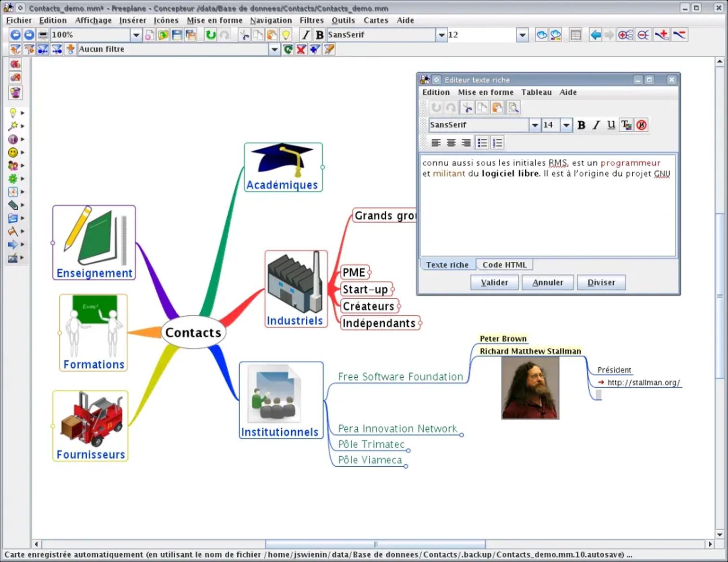Open the 100% zoom dropdown
Viewport: 728px width, 562px height.
[136, 35]
